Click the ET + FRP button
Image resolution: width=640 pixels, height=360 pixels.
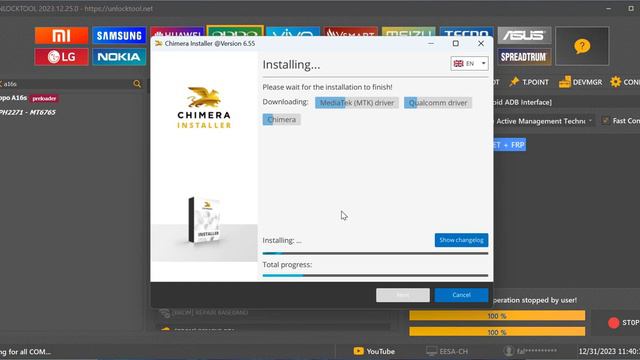tap(509, 145)
